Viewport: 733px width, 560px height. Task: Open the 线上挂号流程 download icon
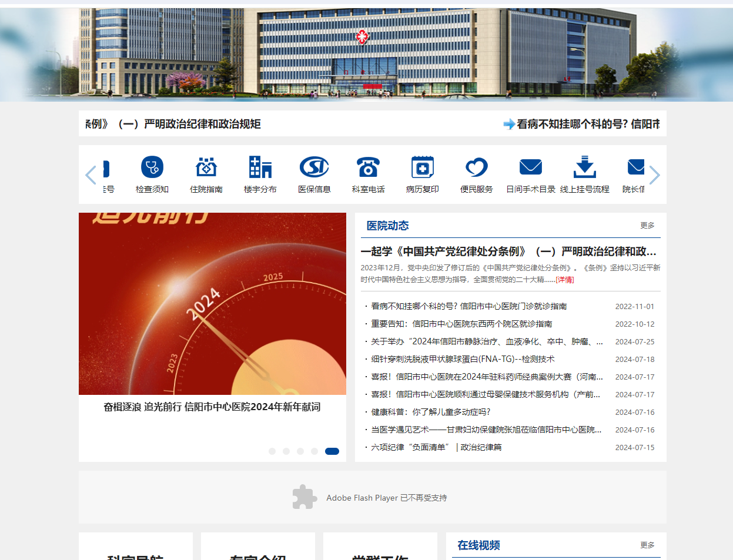point(585,167)
